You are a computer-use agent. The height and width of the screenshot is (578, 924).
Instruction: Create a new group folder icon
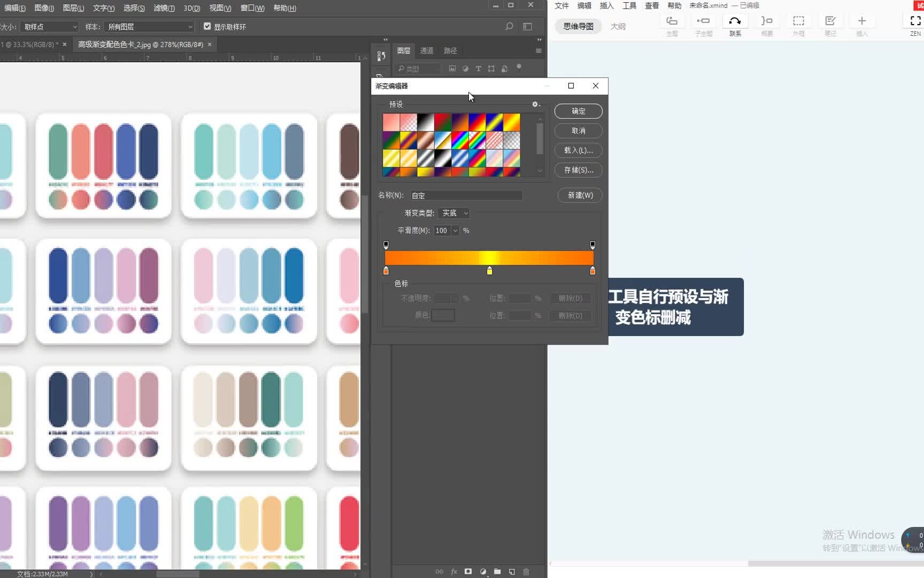click(497, 572)
